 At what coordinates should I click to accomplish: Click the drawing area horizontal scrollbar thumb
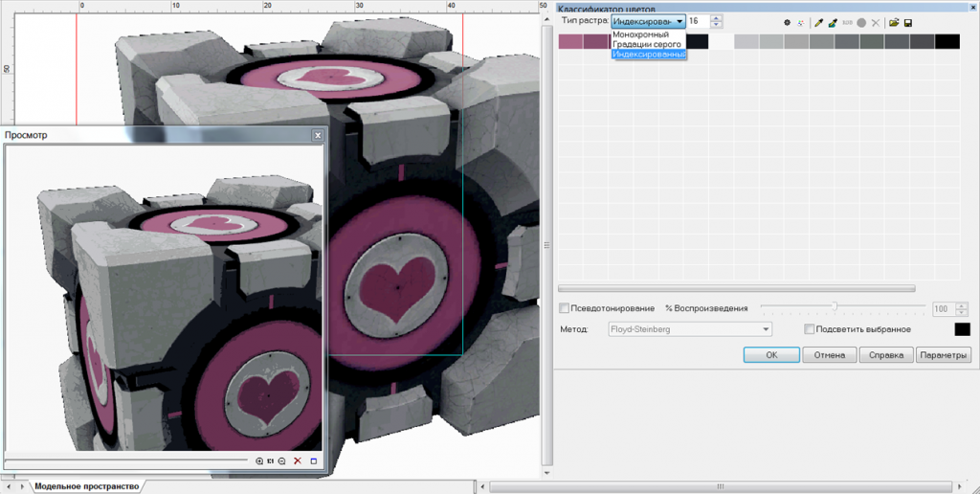[720, 486]
